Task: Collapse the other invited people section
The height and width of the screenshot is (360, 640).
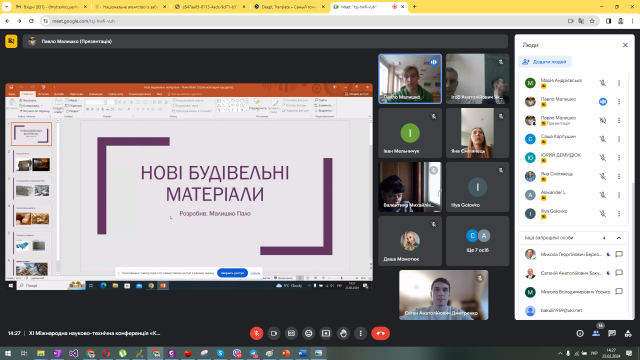Action: [619, 238]
